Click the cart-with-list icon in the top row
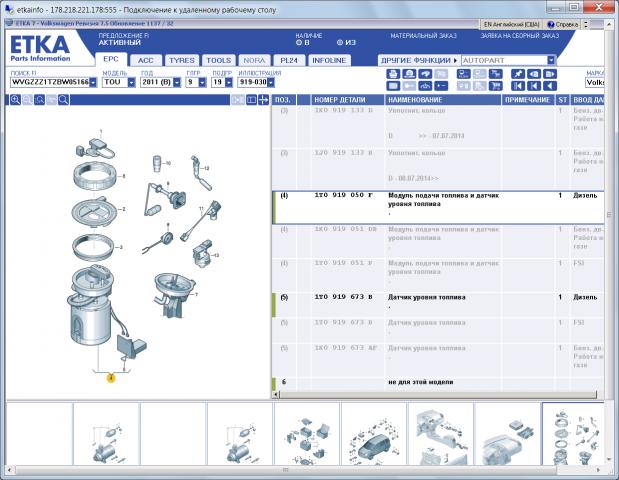619x480 pixels. [x=495, y=74]
